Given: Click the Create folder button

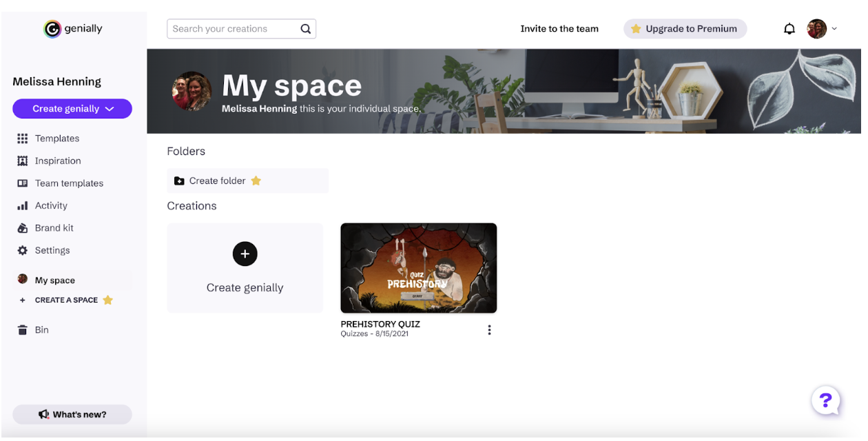Looking at the screenshot, I should (x=248, y=181).
